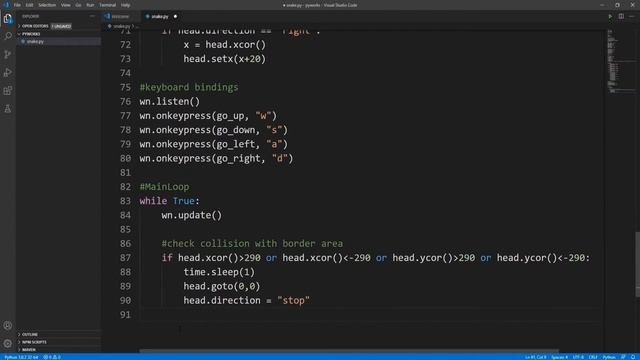
Task: Click 'head.setx(x+20)' on line 73
Action: click(224, 59)
